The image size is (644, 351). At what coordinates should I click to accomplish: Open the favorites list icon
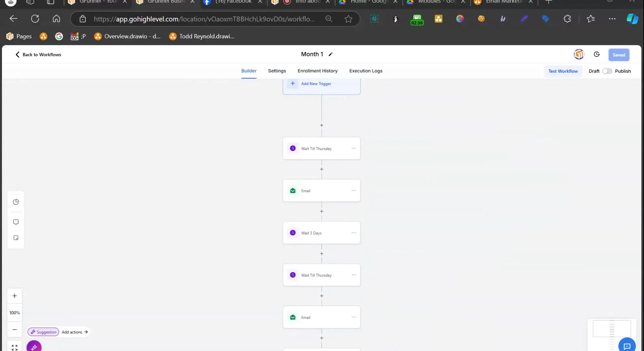coord(591,19)
